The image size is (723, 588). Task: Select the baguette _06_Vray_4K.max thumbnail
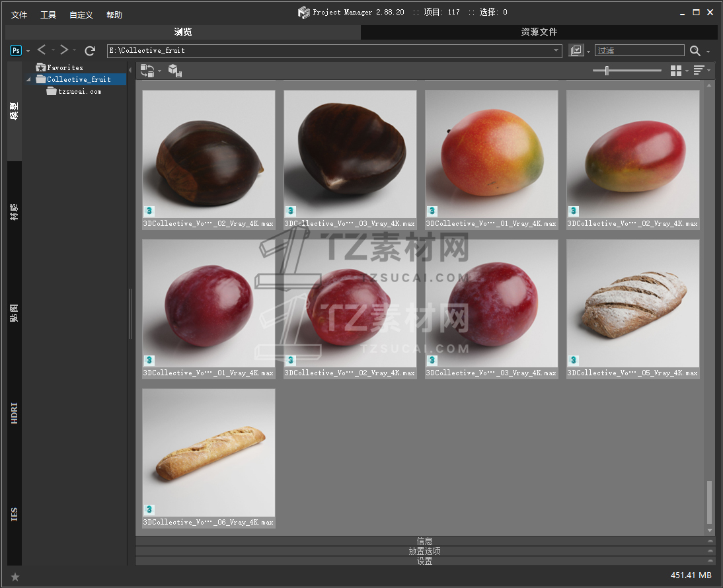[x=209, y=453]
